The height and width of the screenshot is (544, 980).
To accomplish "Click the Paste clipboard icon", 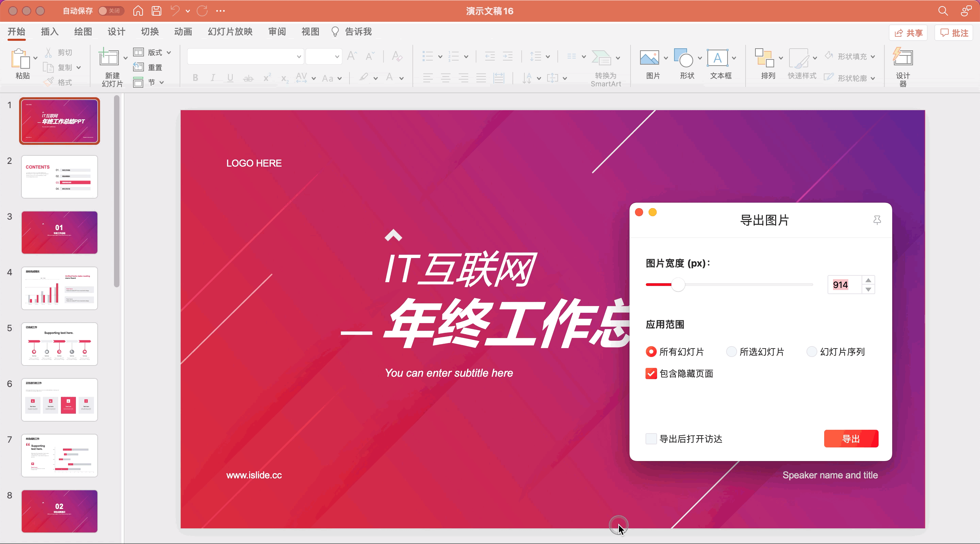I will coord(20,58).
